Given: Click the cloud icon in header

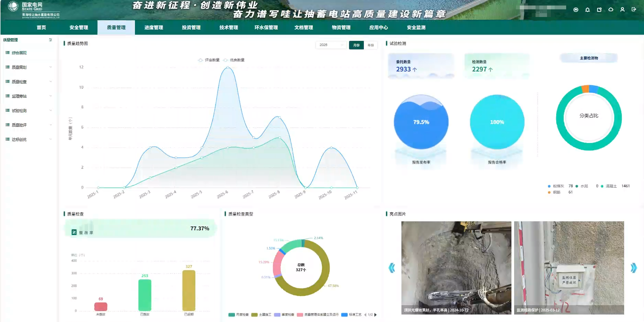Looking at the screenshot, I should pyautogui.click(x=610, y=10).
